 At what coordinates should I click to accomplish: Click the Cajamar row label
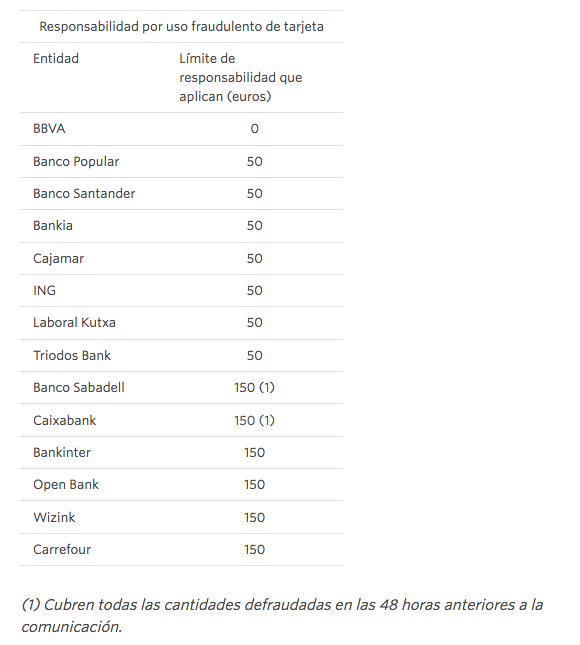coord(58,258)
